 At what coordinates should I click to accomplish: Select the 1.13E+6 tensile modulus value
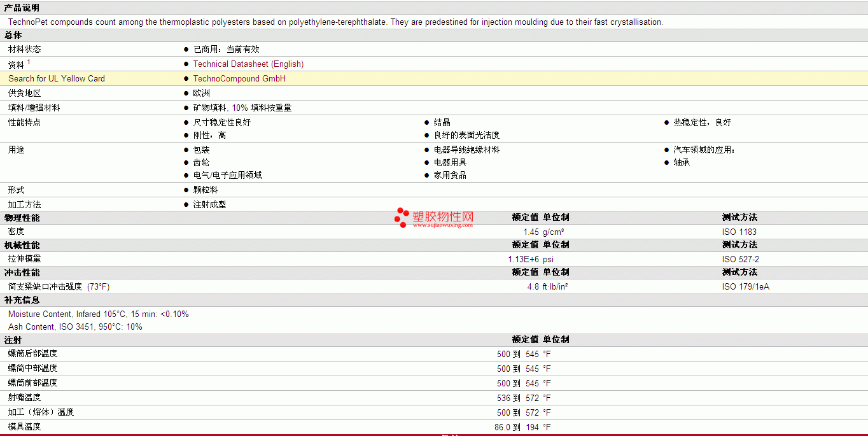coord(523,259)
